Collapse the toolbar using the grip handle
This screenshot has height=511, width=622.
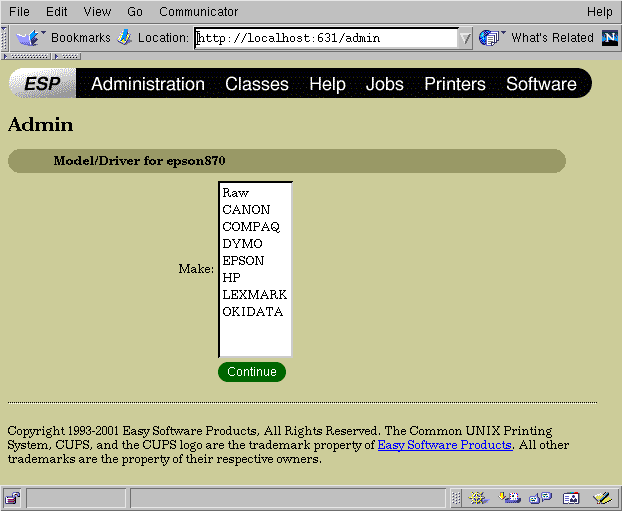point(7,38)
